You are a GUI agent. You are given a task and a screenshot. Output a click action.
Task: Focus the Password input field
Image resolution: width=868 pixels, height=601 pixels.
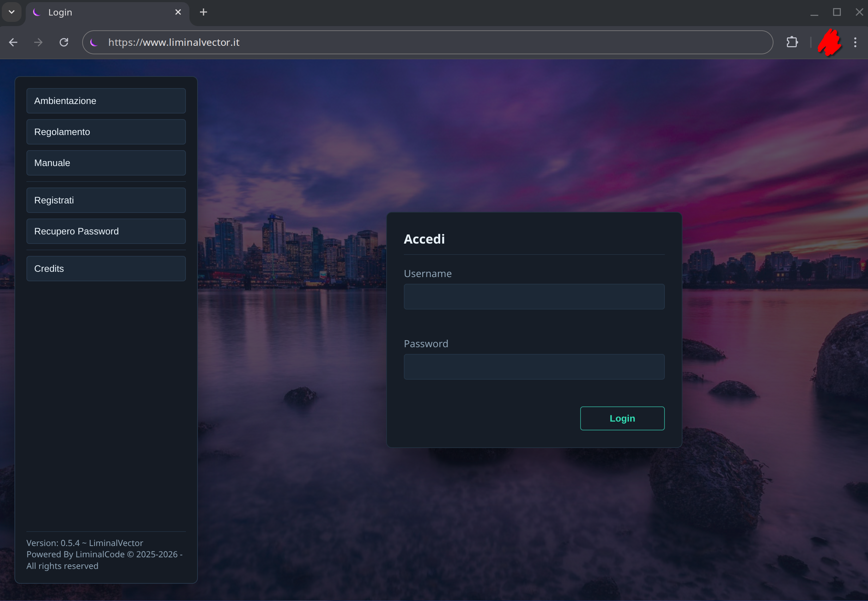534,367
